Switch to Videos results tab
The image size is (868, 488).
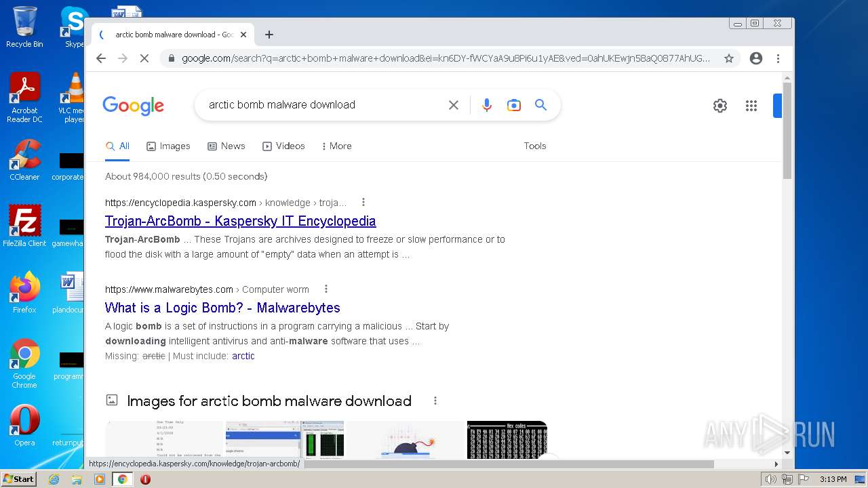[x=283, y=146]
